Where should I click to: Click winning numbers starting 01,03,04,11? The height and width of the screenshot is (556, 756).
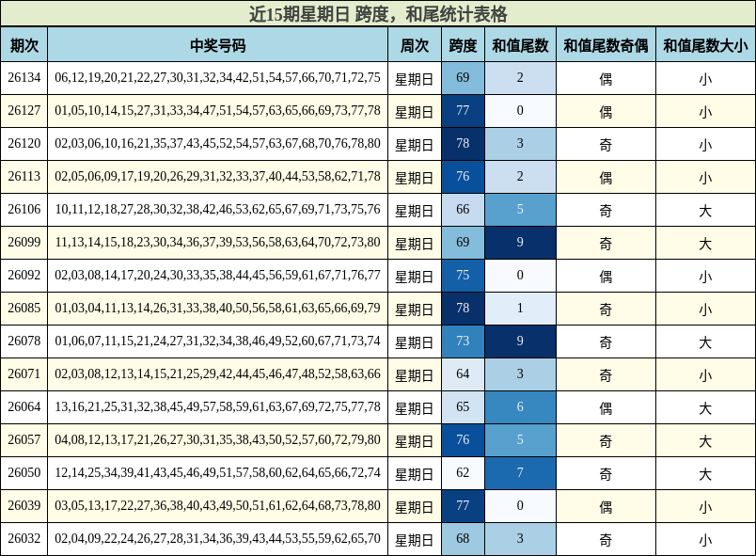click(217, 308)
